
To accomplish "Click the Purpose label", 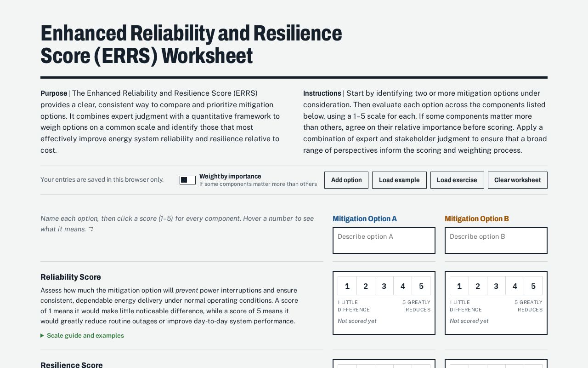I will coord(54,93).
